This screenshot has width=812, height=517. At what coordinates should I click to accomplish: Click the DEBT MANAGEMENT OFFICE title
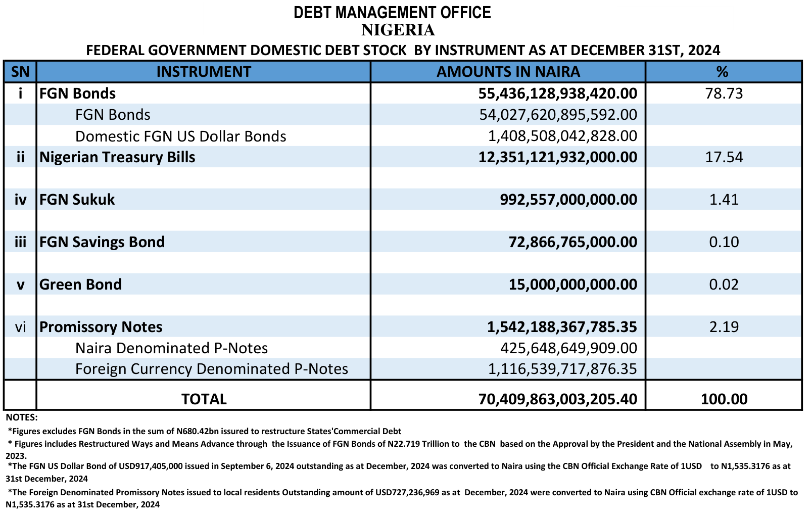pos(392,12)
